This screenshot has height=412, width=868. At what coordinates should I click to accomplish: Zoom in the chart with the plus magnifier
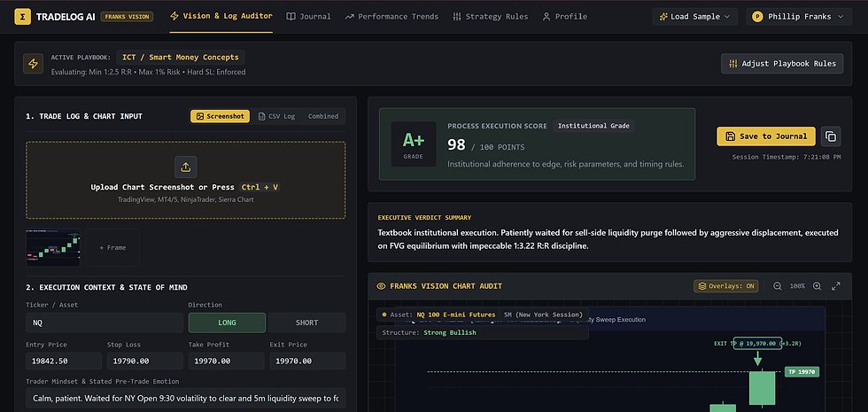817,286
